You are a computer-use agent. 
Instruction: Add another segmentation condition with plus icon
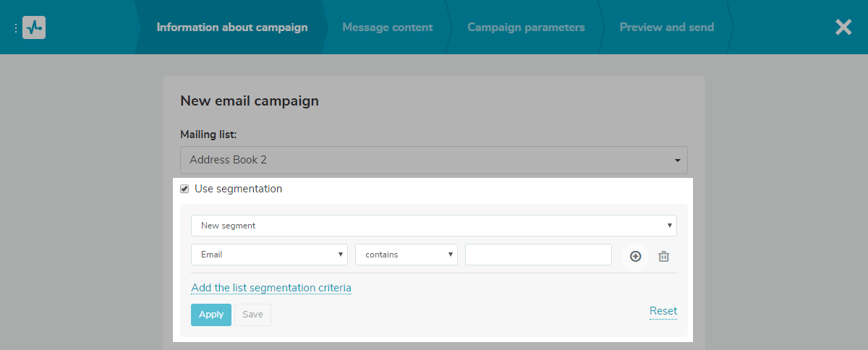(635, 256)
